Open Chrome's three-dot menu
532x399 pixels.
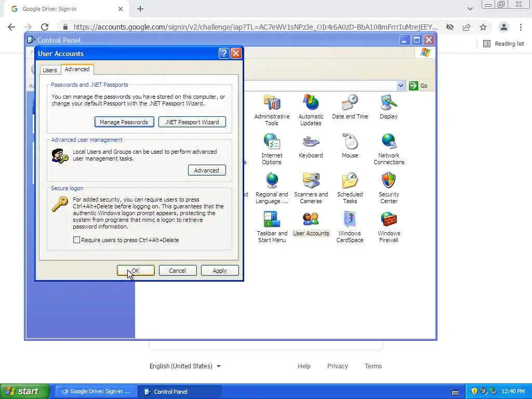coord(521,27)
